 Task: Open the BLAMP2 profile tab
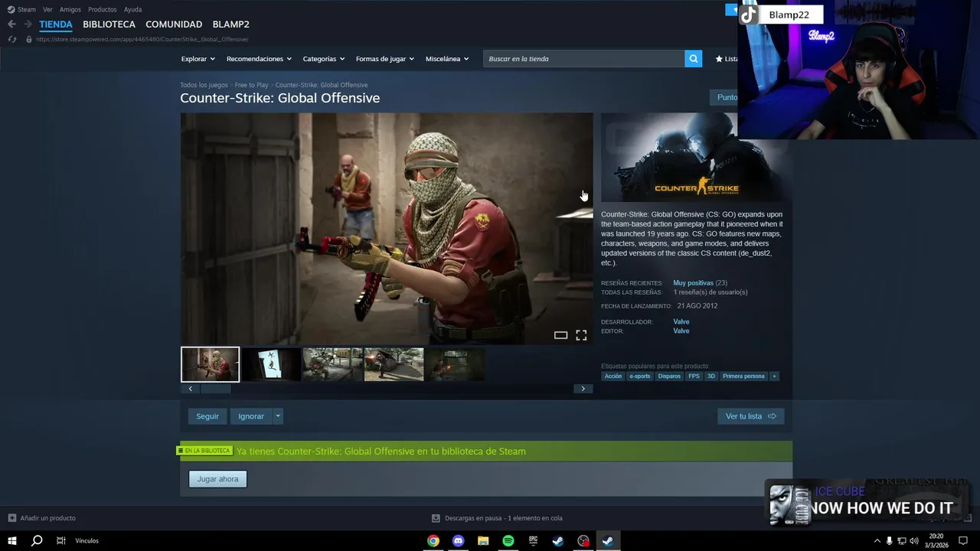pyautogui.click(x=230, y=24)
